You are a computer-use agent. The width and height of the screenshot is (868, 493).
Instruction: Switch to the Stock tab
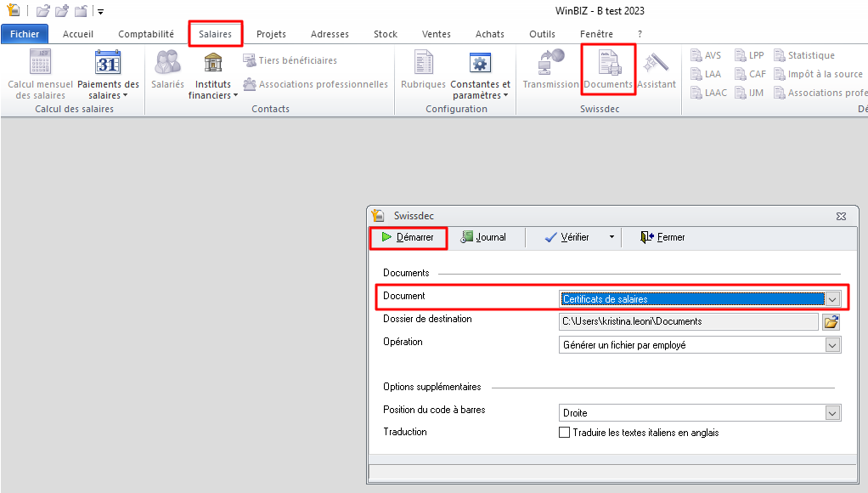[386, 34]
